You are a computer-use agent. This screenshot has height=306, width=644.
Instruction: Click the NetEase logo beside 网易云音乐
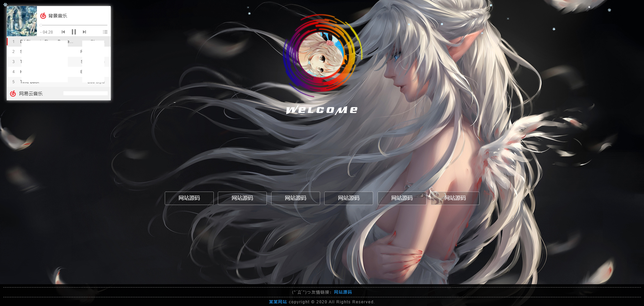[x=13, y=94]
